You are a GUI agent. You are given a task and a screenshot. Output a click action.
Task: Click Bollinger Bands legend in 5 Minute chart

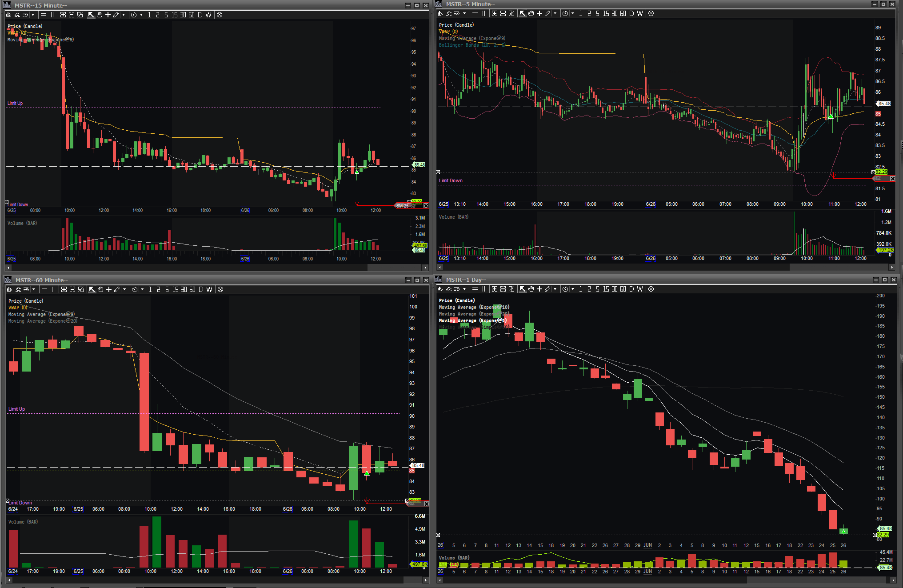[472, 45]
